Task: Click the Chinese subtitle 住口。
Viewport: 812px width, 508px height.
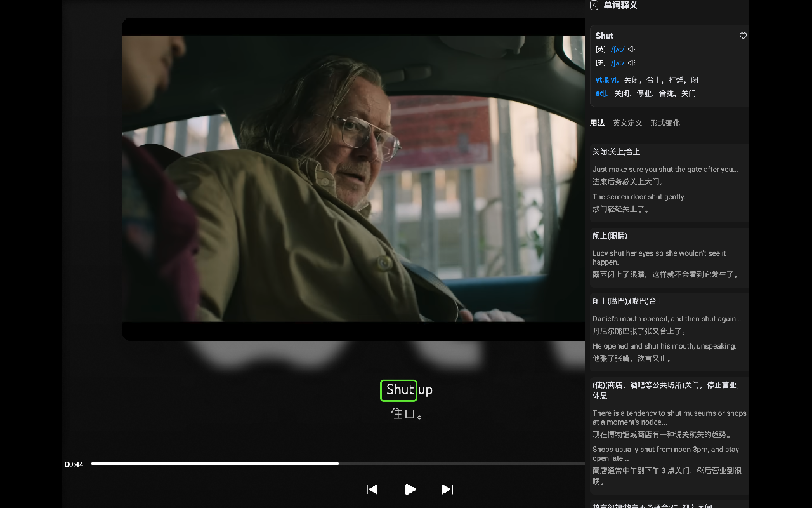Action: (407, 414)
